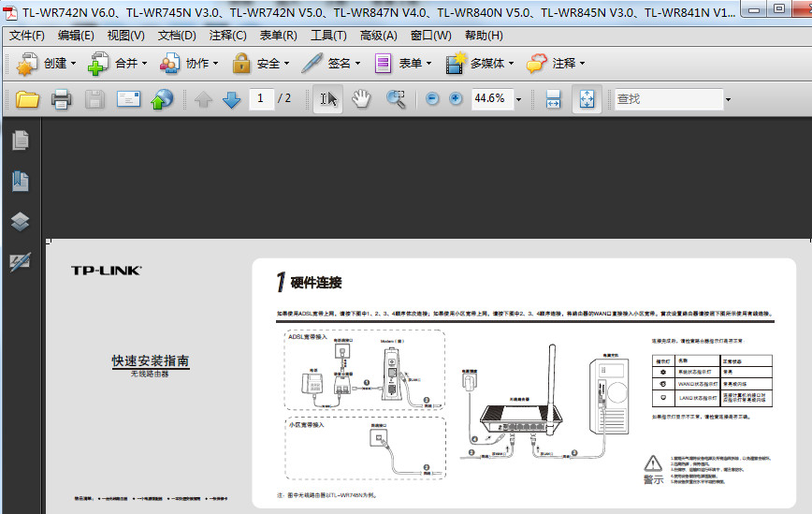Expand the 签名 (Sign) dropdown

[x=357, y=64]
